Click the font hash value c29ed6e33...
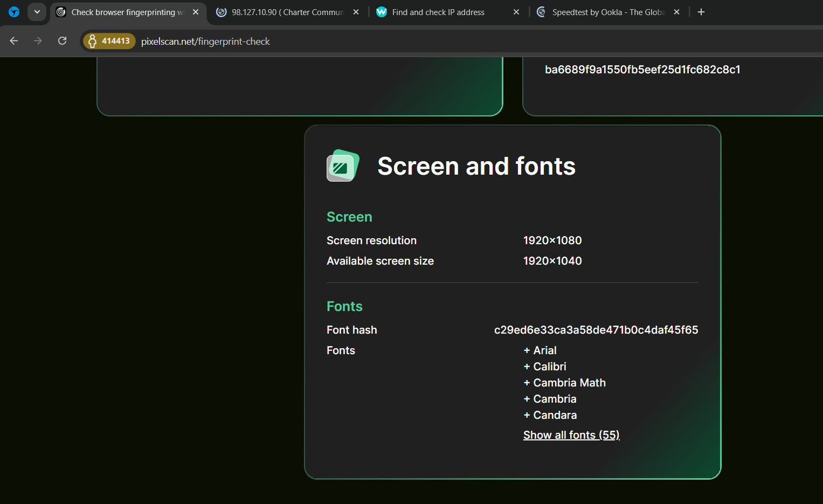This screenshot has height=504, width=823. (596, 330)
